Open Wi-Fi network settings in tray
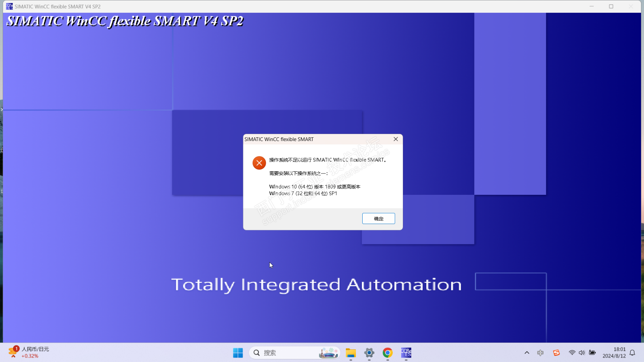The image size is (644, 362). pos(572,353)
